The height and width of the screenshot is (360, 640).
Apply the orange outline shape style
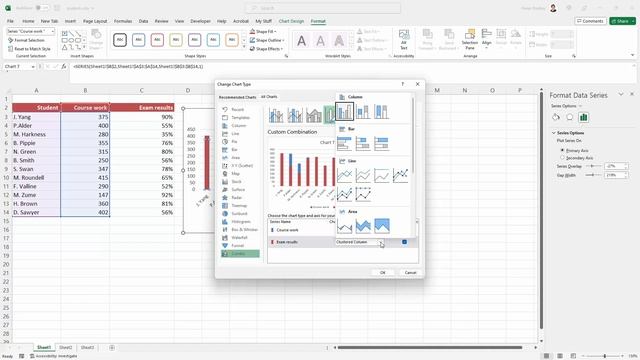pos(232,40)
